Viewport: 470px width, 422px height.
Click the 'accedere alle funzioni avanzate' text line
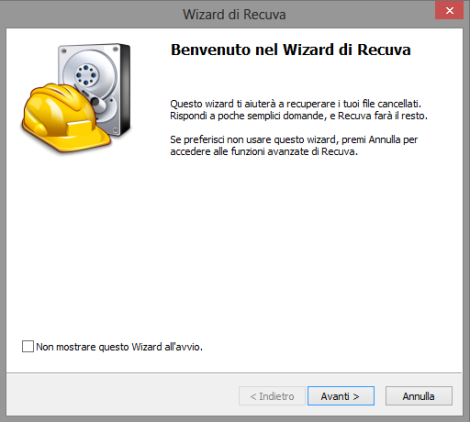[x=264, y=151]
